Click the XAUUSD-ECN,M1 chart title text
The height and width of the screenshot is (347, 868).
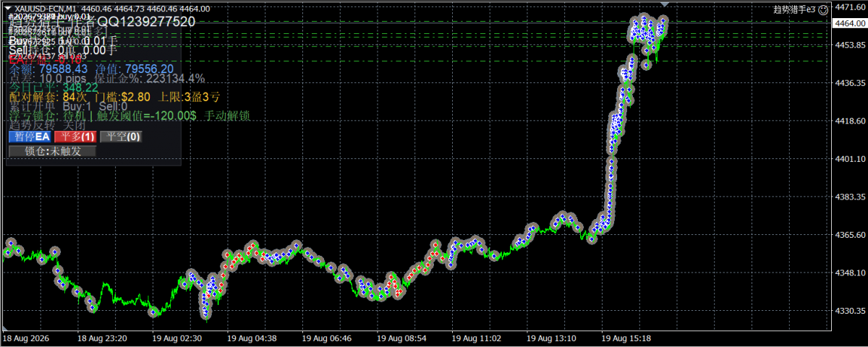click(46, 9)
